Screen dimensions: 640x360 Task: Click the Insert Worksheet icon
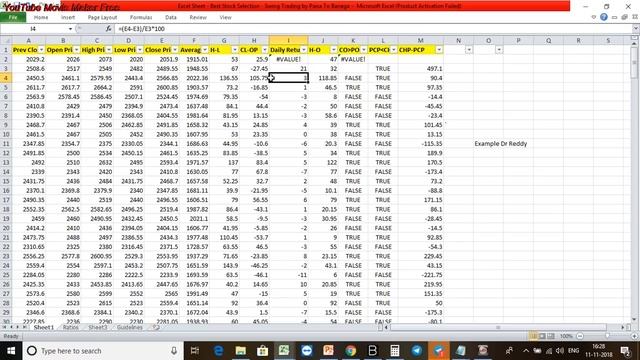click(x=156, y=327)
